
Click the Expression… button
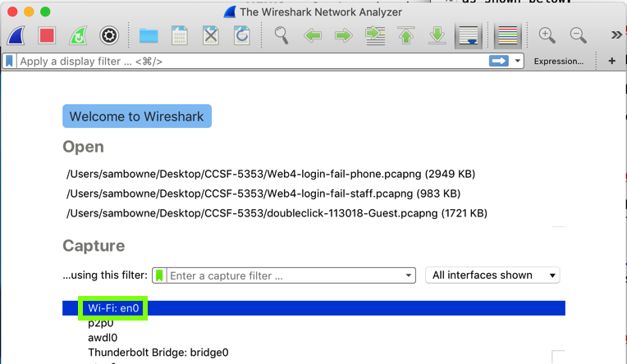[x=558, y=61]
